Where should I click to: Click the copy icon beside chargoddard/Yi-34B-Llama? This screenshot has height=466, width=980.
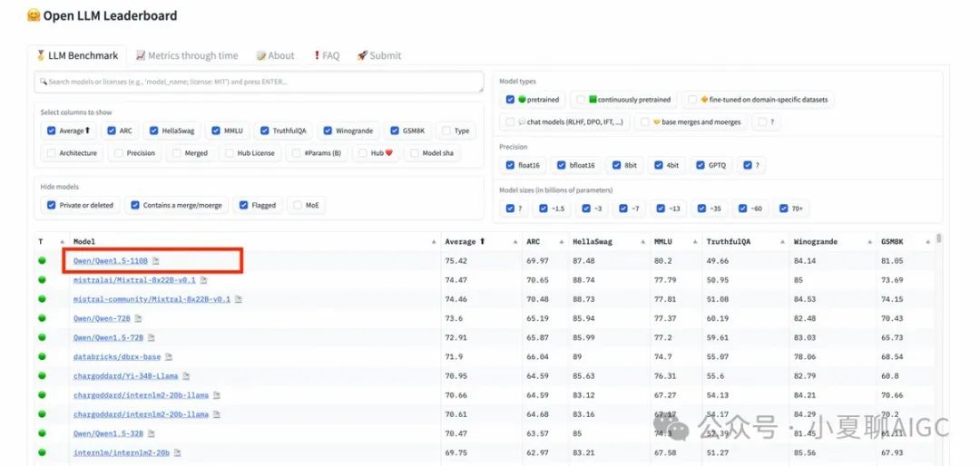(x=186, y=376)
